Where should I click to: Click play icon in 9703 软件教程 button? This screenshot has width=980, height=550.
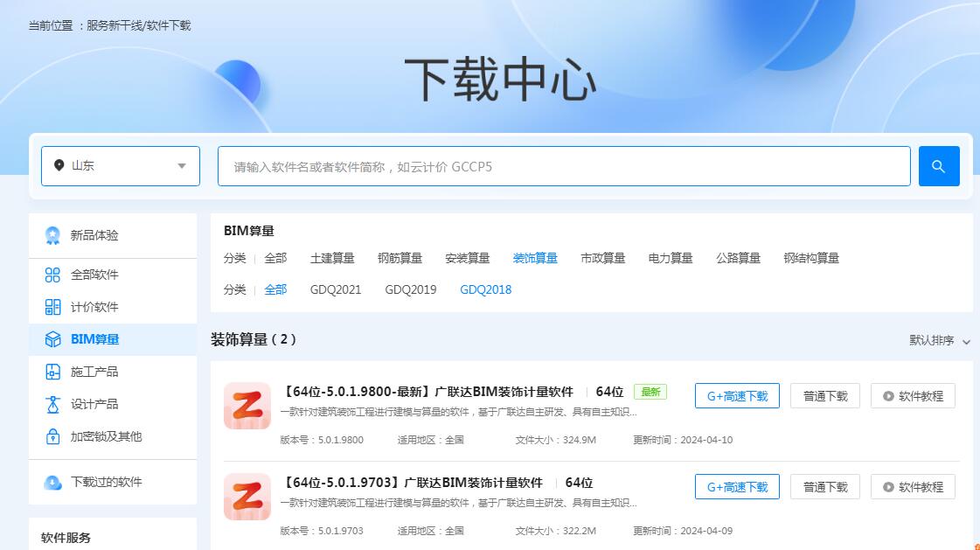[888, 487]
